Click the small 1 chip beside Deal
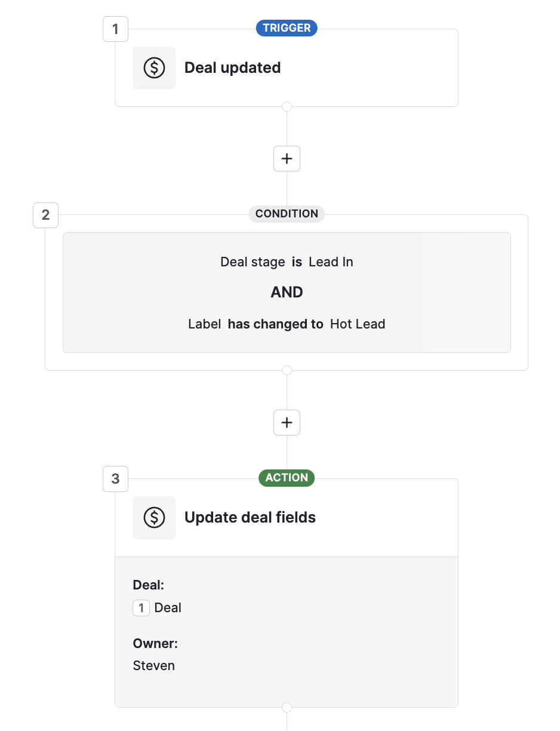 pos(141,608)
